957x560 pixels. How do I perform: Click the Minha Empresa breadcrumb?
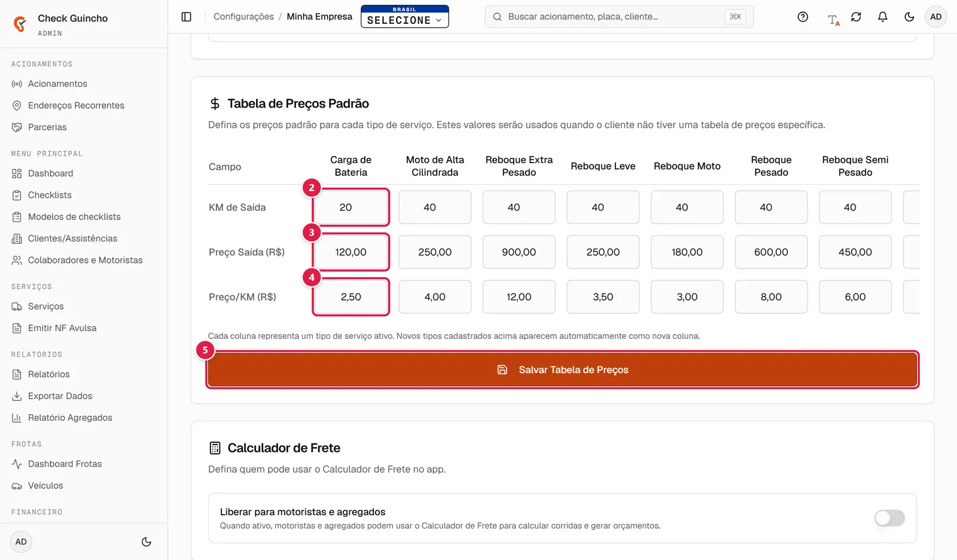(319, 17)
